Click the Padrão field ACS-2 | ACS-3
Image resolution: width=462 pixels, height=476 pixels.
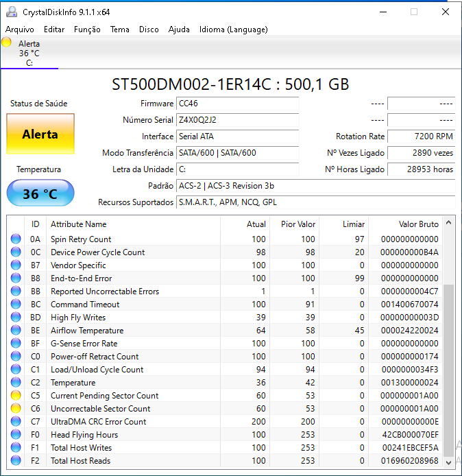(x=315, y=185)
